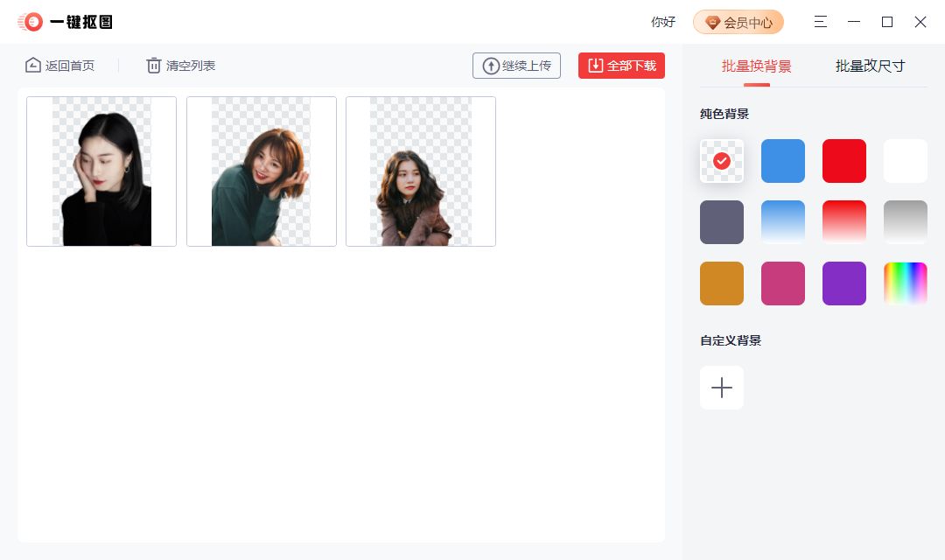Pick the red gradient background swatch

pos(843,222)
